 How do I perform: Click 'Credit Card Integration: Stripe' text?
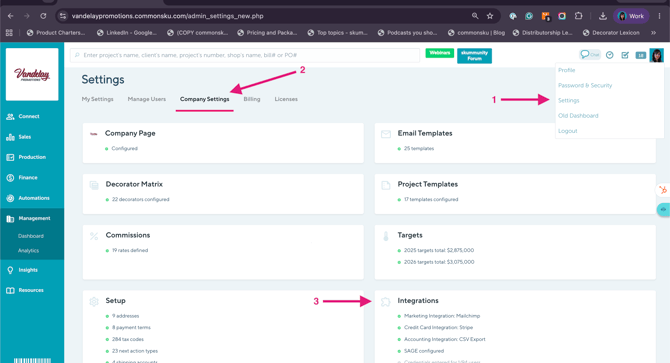tap(438, 328)
